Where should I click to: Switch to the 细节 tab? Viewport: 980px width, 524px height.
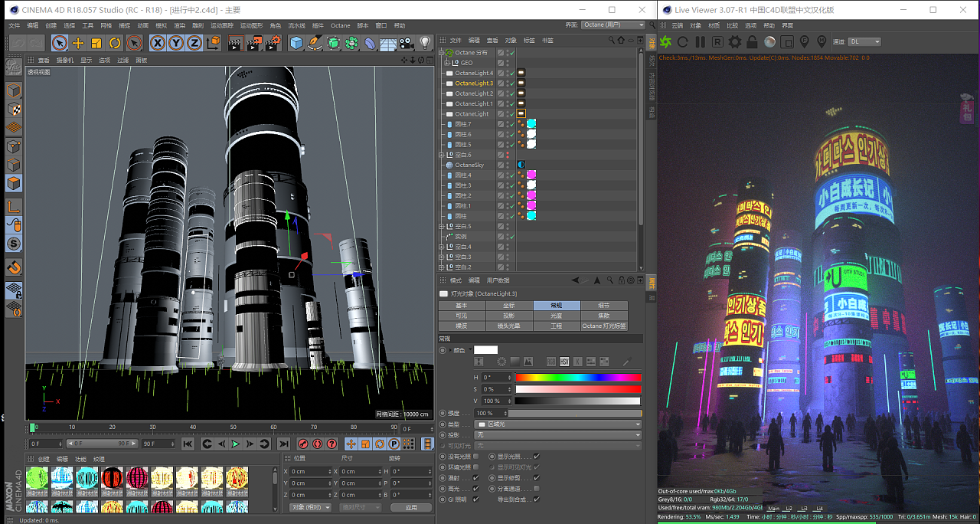click(603, 305)
